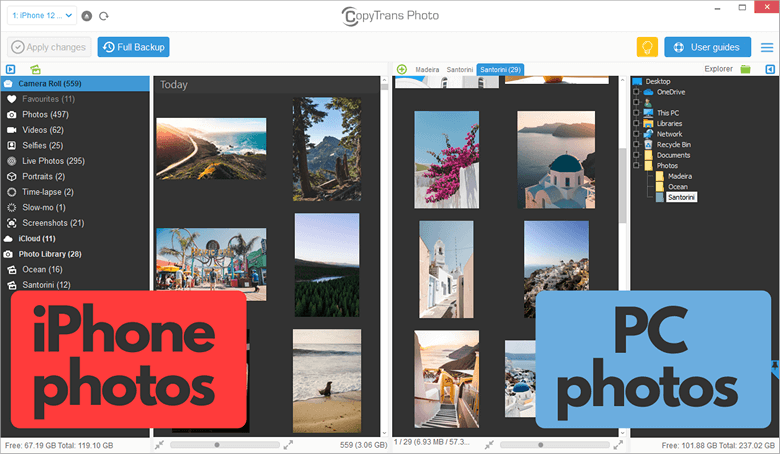Shrink PC thumbnails with collapse arrows icon

tap(489, 445)
